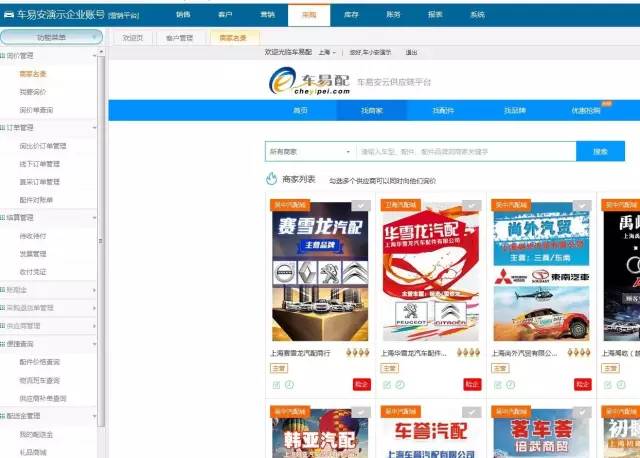Switch to the 客户管理 tab
640x458 pixels.
point(179,38)
